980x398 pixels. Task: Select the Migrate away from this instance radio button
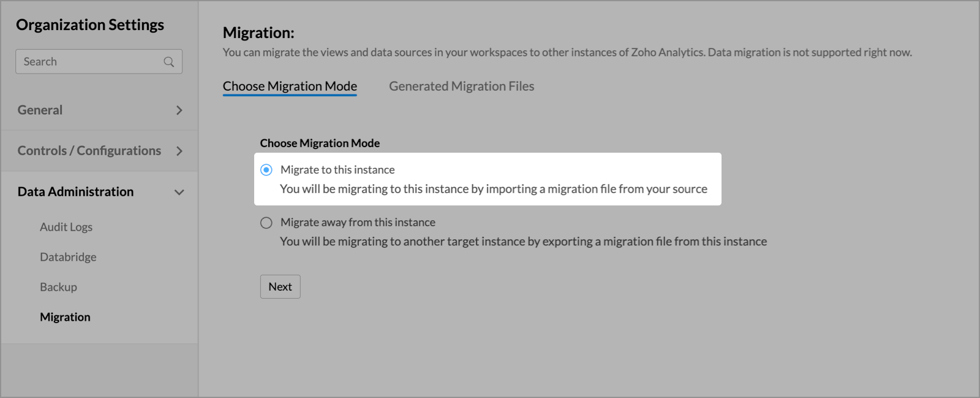tap(266, 223)
